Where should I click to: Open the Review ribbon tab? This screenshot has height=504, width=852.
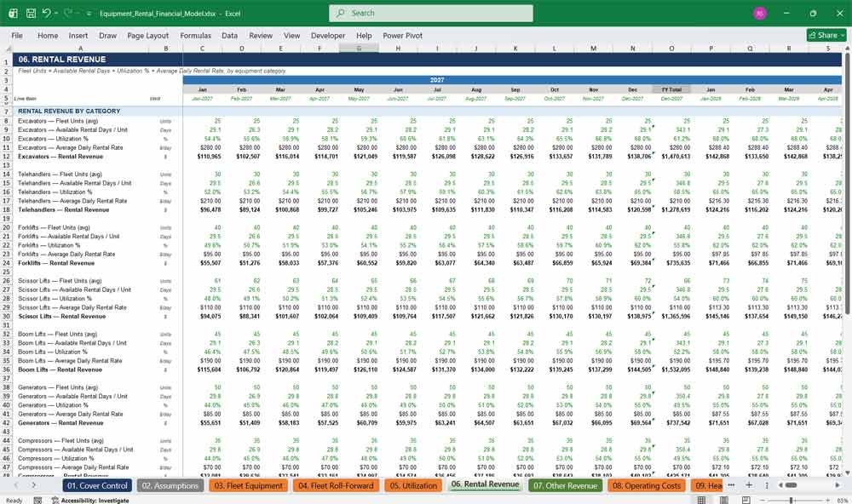(x=261, y=35)
